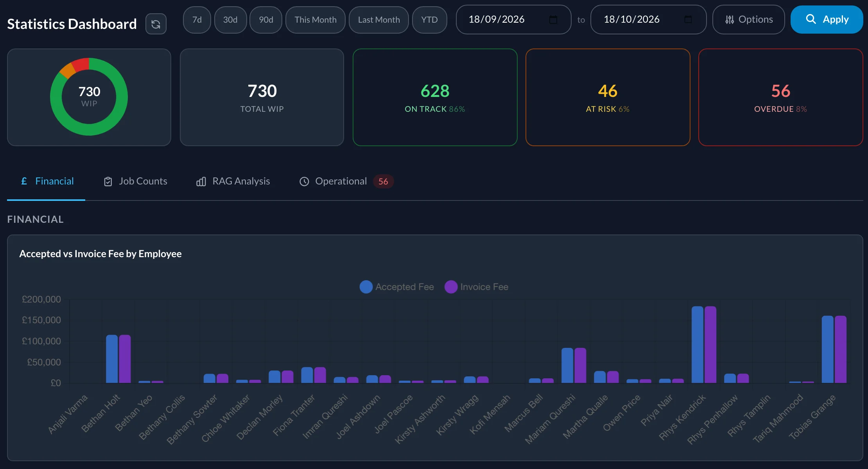Select the This Month preset
The width and height of the screenshot is (868, 469).
coord(316,20)
